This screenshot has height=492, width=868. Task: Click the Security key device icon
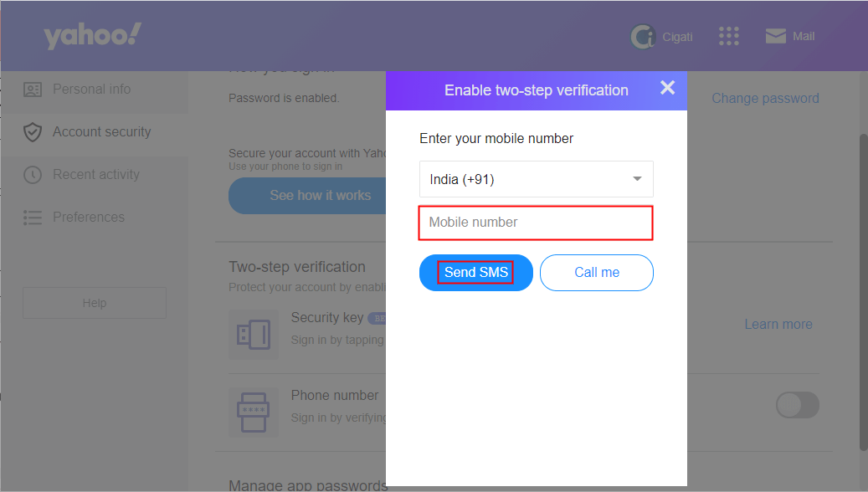[254, 335]
